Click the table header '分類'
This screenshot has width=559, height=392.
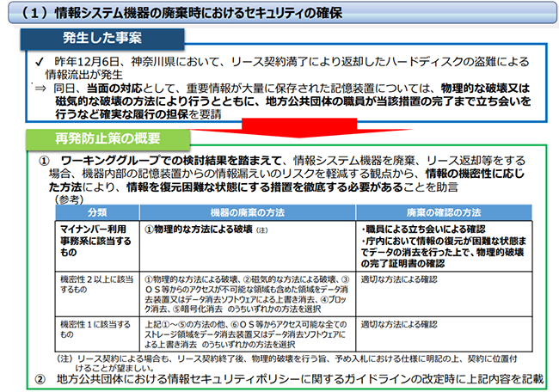97,212
